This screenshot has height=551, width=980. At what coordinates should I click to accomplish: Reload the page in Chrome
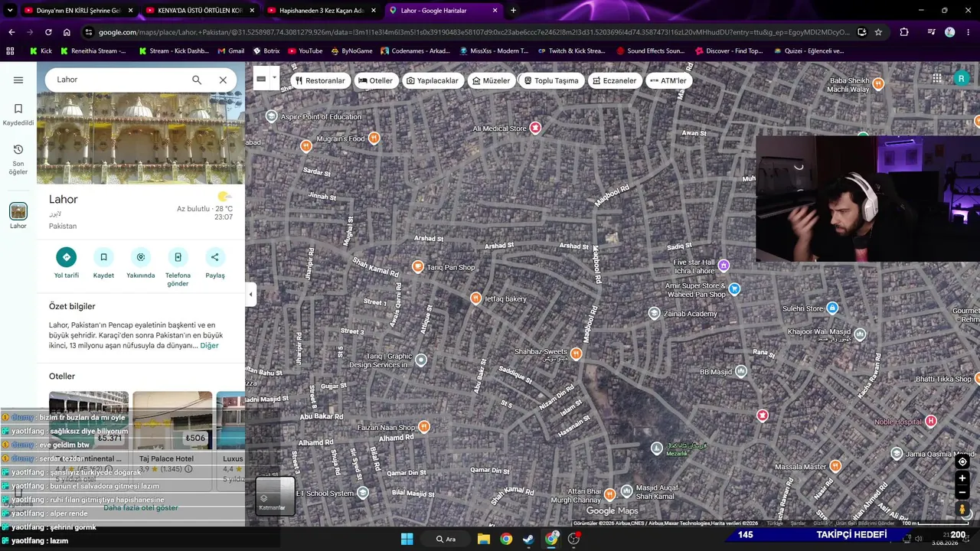pyautogui.click(x=48, y=32)
